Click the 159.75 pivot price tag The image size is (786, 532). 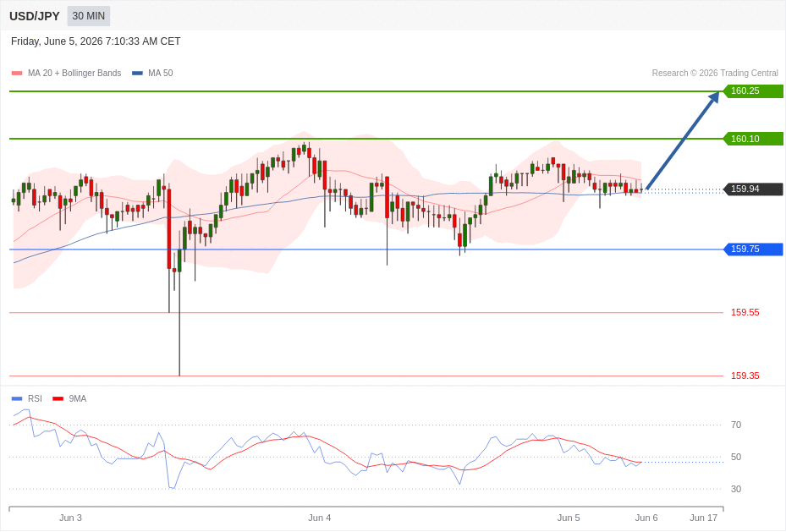point(753,249)
